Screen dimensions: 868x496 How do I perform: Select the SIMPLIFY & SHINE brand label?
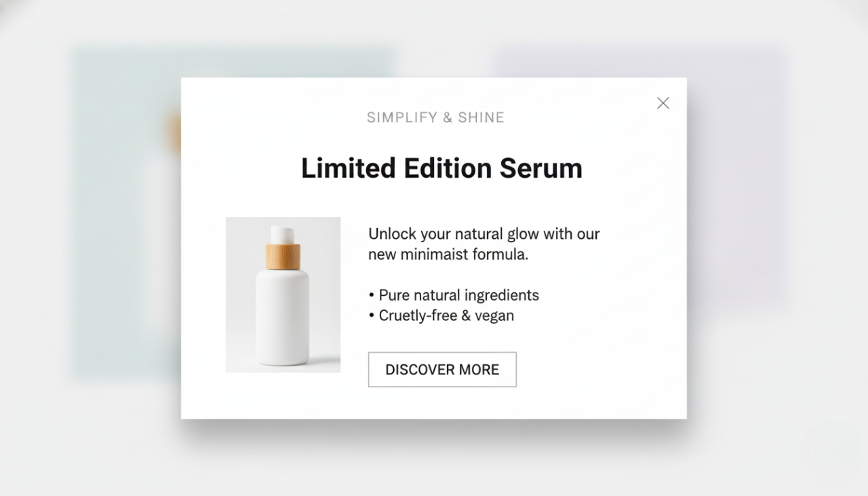(x=435, y=117)
